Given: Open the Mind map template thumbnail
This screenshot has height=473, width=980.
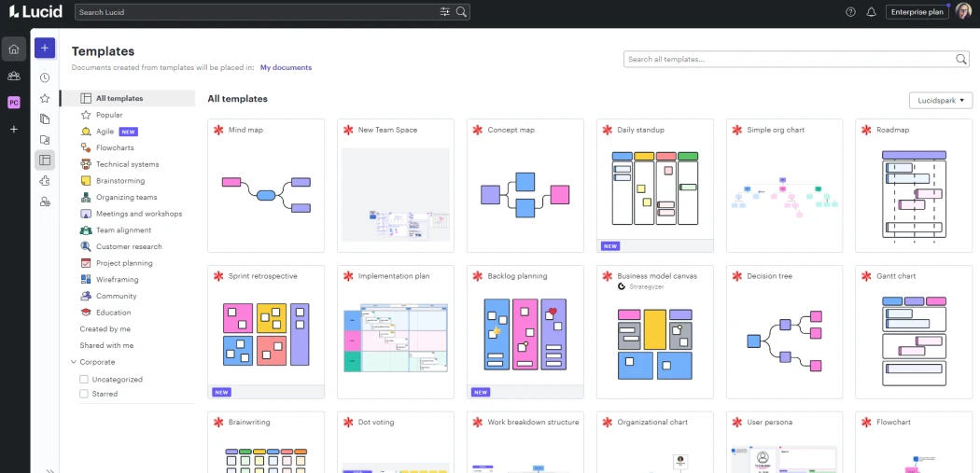Looking at the screenshot, I should tap(266, 196).
